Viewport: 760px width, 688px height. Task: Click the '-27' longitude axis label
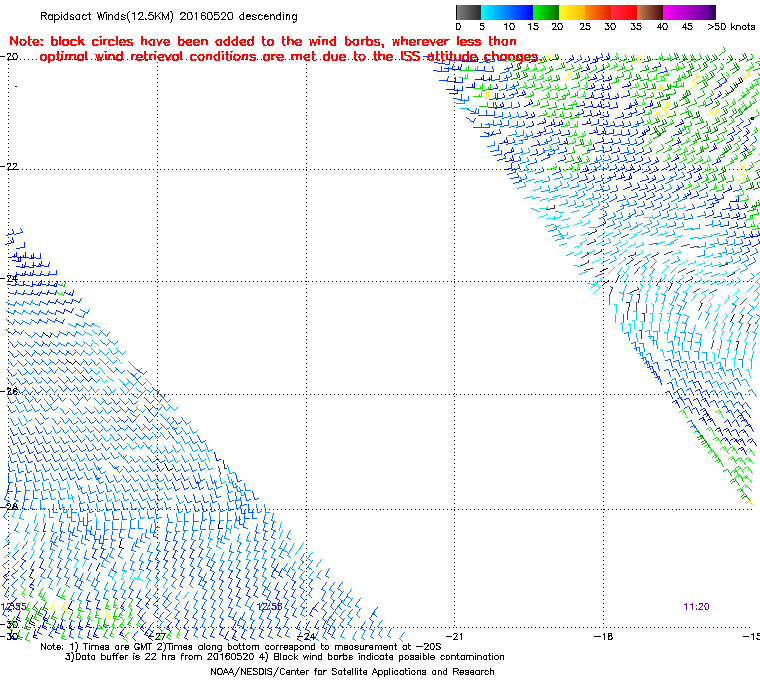coord(157,636)
